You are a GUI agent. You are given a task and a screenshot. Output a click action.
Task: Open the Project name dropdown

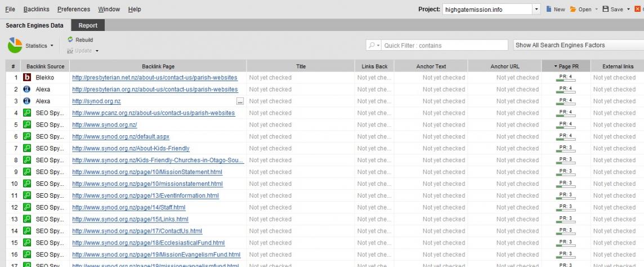(x=536, y=10)
